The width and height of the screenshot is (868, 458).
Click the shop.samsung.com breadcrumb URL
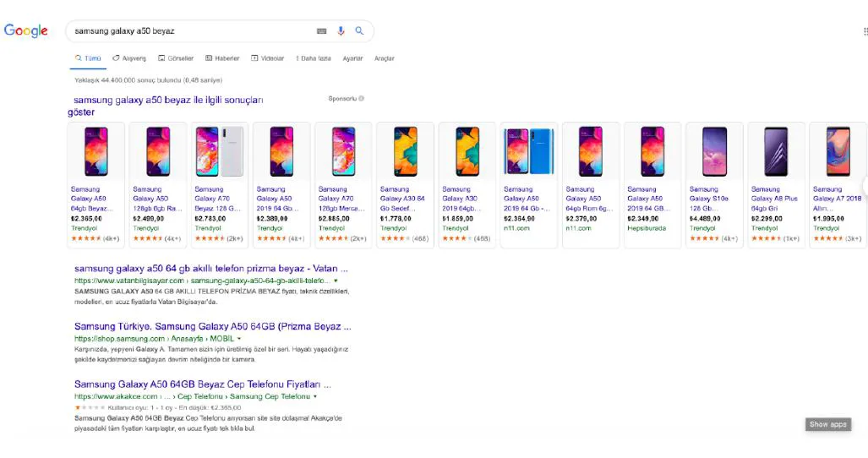(x=154, y=339)
